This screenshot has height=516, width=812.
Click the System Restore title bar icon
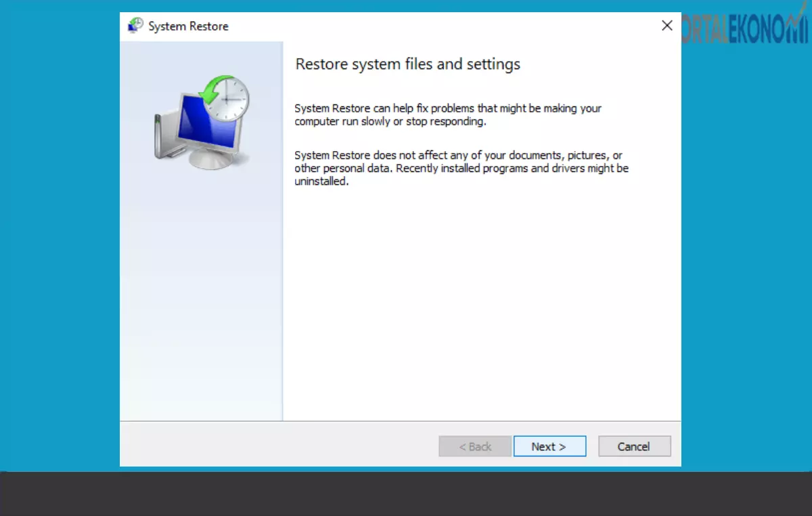pyautogui.click(x=135, y=26)
